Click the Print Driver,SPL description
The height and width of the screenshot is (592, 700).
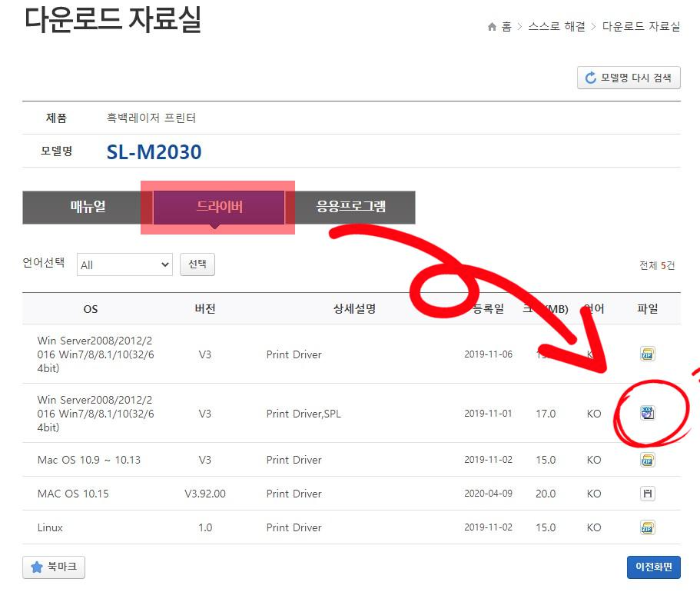304,414
